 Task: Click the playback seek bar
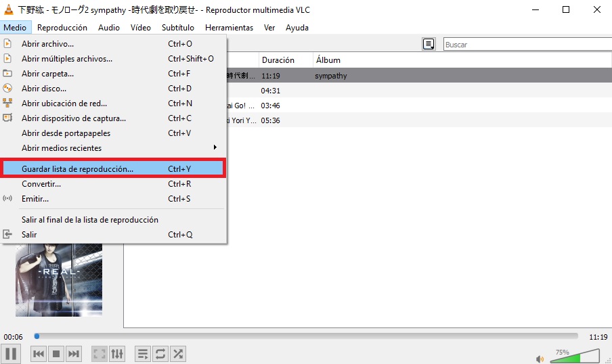click(307, 336)
